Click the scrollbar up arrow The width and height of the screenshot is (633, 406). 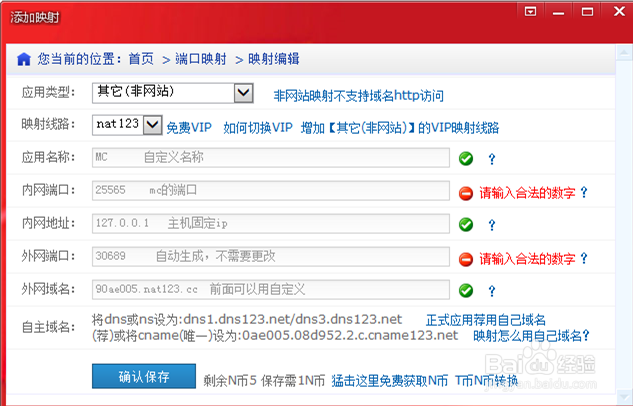coord(624,53)
